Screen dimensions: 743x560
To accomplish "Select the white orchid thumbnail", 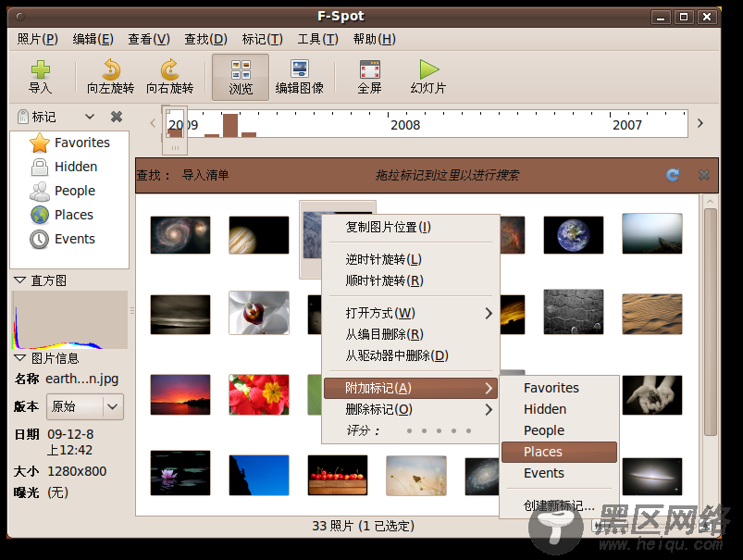I will (x=259, y=313).
